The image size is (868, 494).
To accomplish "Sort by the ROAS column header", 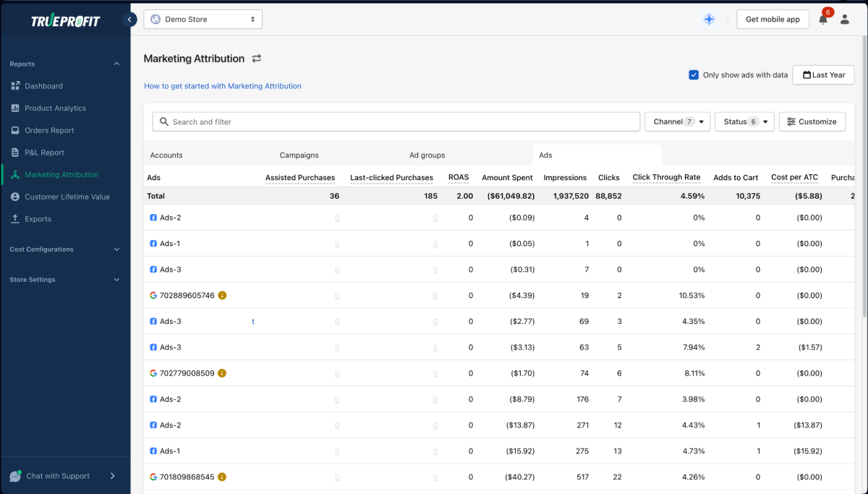I will (x=459, y=177).
